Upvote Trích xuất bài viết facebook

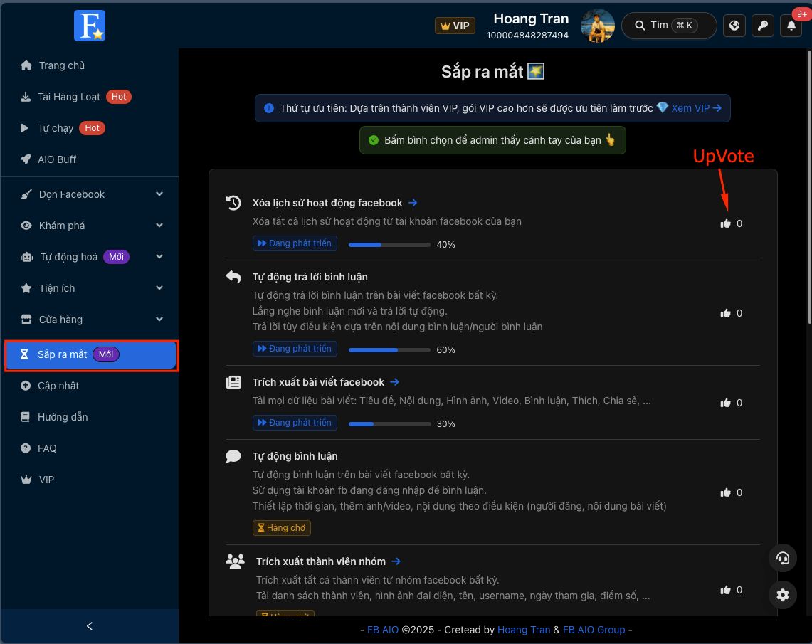pyautogui.click(x=725, y=403)
